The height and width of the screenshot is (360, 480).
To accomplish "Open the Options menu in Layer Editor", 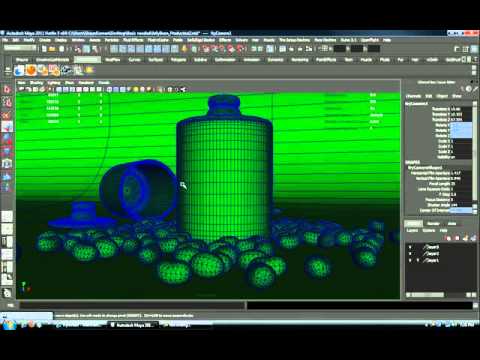I will pyautogui.click(x=429, y=231).
